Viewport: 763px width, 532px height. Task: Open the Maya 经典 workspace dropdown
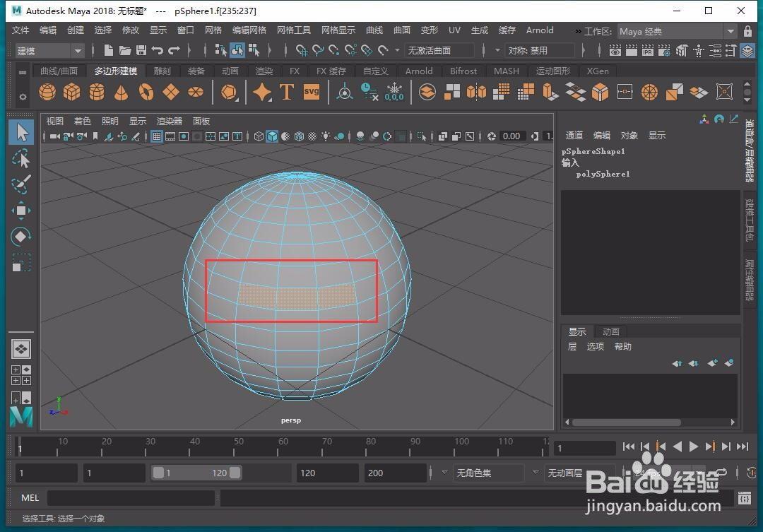677,32
